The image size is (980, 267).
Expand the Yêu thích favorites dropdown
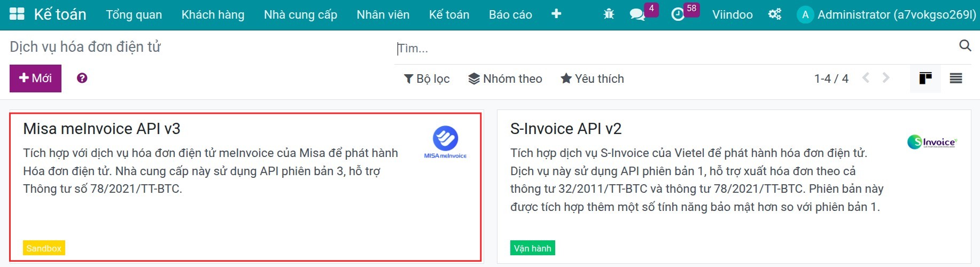[592, 78]
